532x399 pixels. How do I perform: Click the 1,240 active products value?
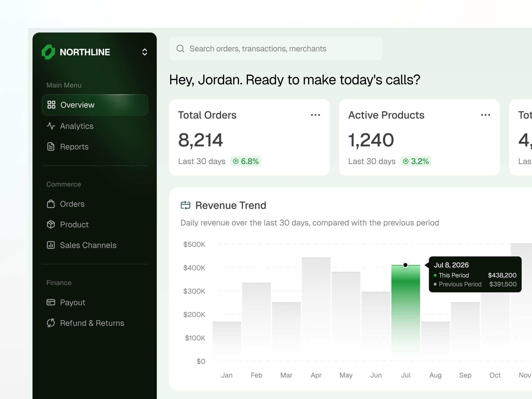tap(371, 140)
